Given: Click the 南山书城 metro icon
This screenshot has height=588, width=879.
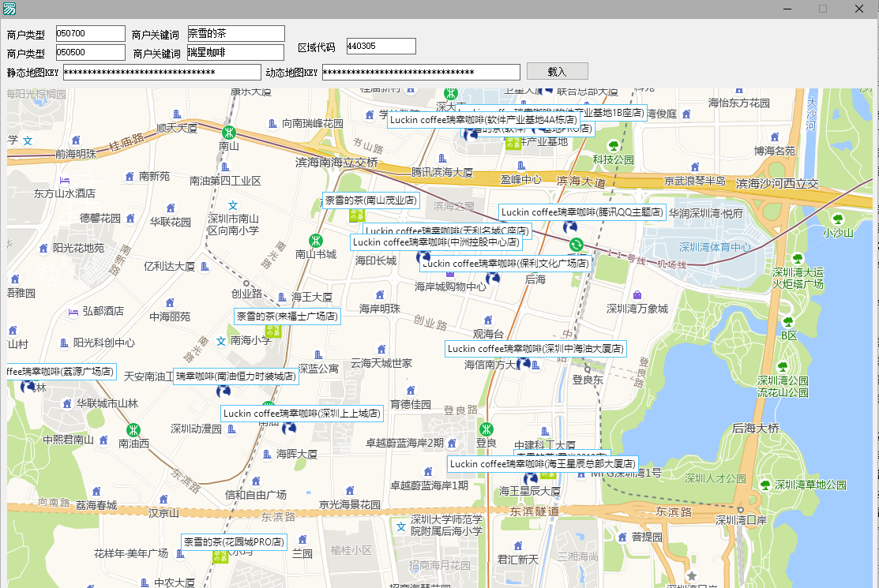Looking at the screenshot, I should tap(316, 241).
